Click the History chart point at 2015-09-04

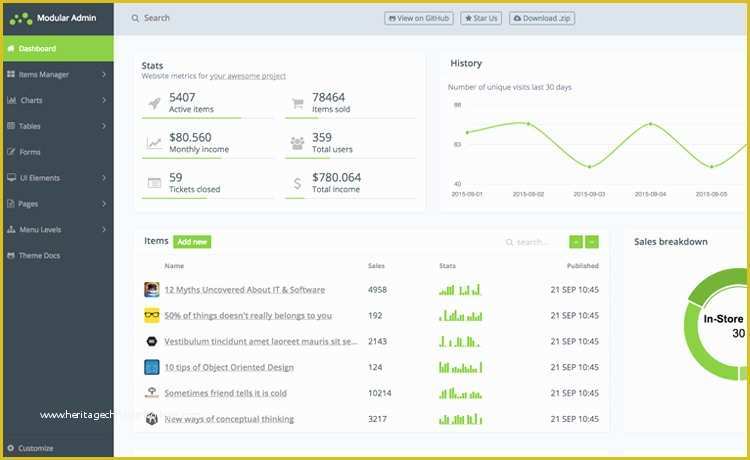[650, 124]
